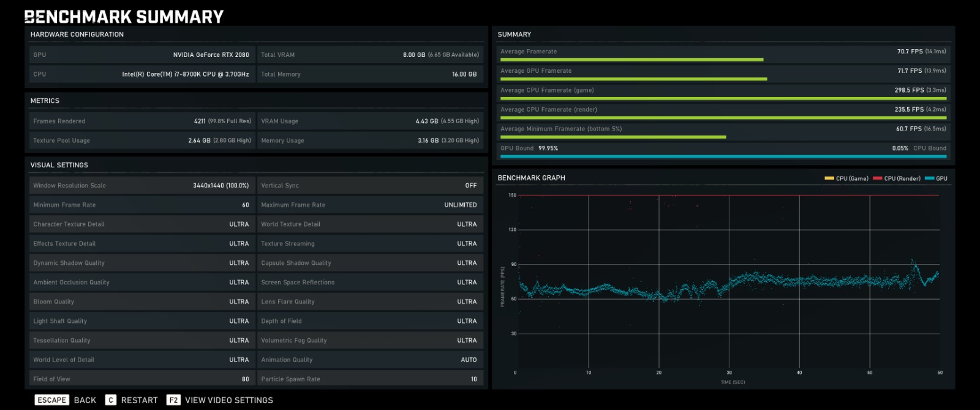Select the Animation Quality AUTO row

(x=369, y=360)
